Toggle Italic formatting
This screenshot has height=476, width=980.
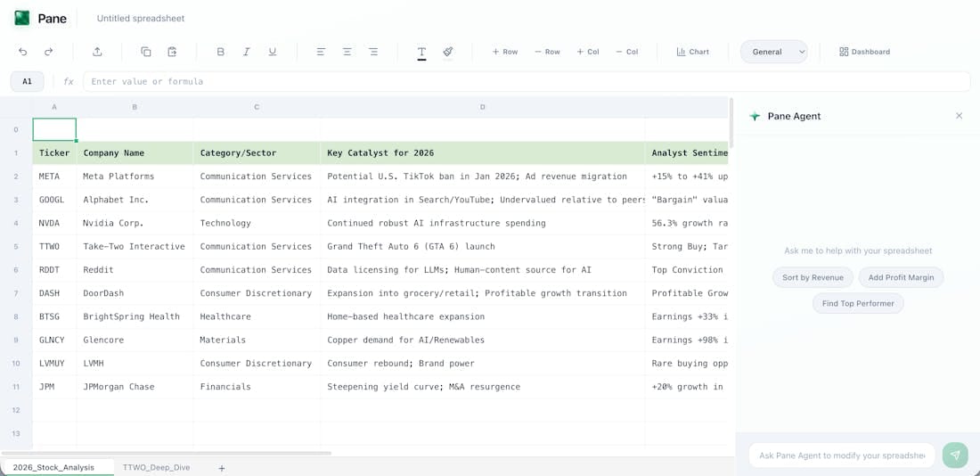246,52
